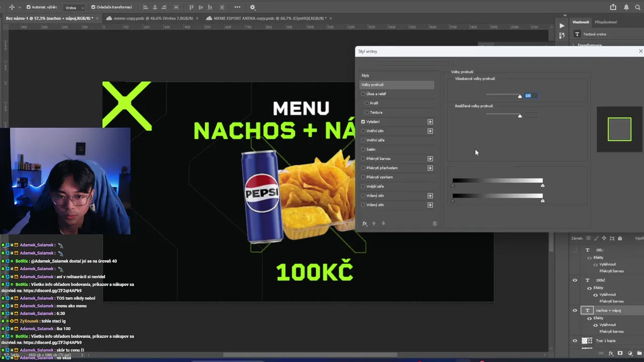Open Move tool preset dropdown arrow
This screenshot has width=644, height=362.
click(x=20, y=7)
